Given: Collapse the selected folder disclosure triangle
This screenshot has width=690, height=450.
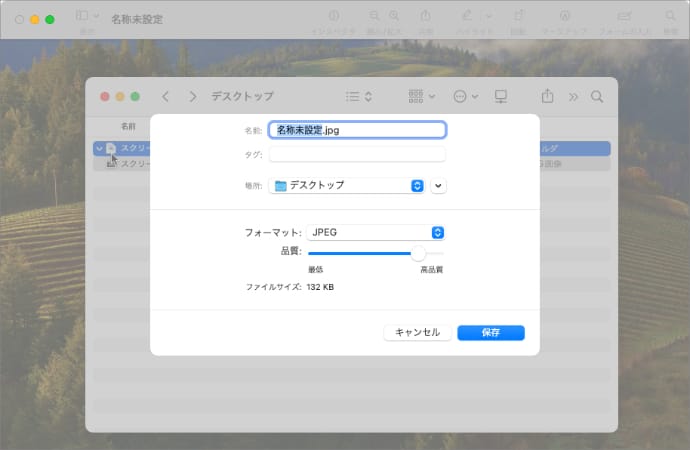Looking at the screenshot, I should [x=99, y=148].
